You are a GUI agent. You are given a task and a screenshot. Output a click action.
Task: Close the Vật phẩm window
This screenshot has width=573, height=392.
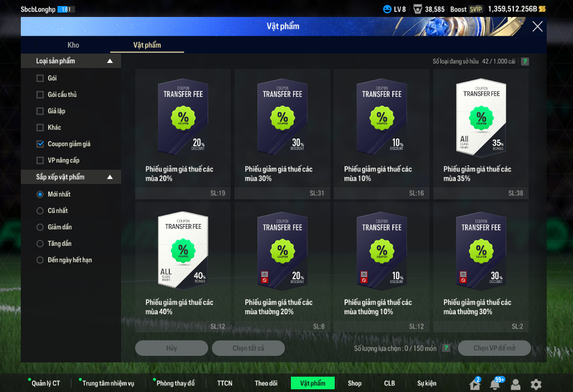point(537,26)
